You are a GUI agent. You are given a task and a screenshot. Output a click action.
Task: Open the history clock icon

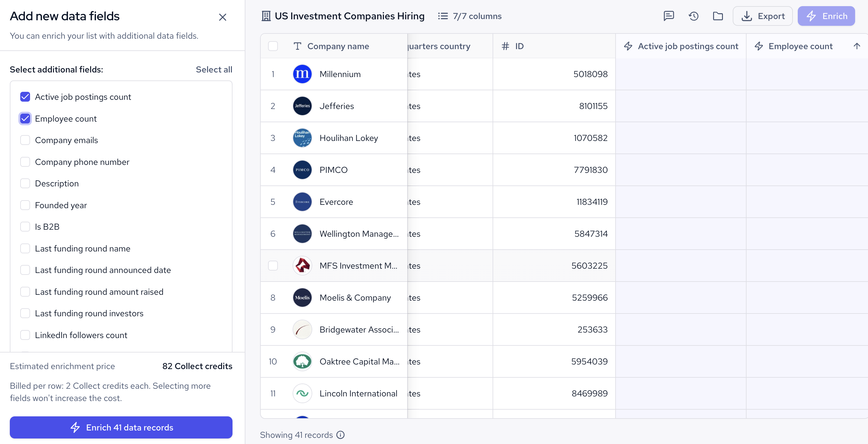click(x=693, y=16)
